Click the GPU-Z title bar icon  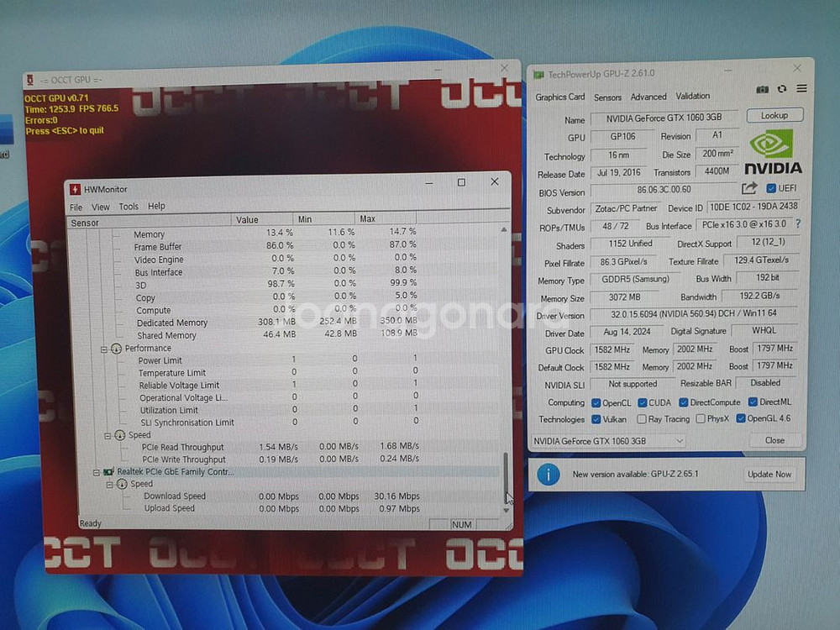click(538, 75)
